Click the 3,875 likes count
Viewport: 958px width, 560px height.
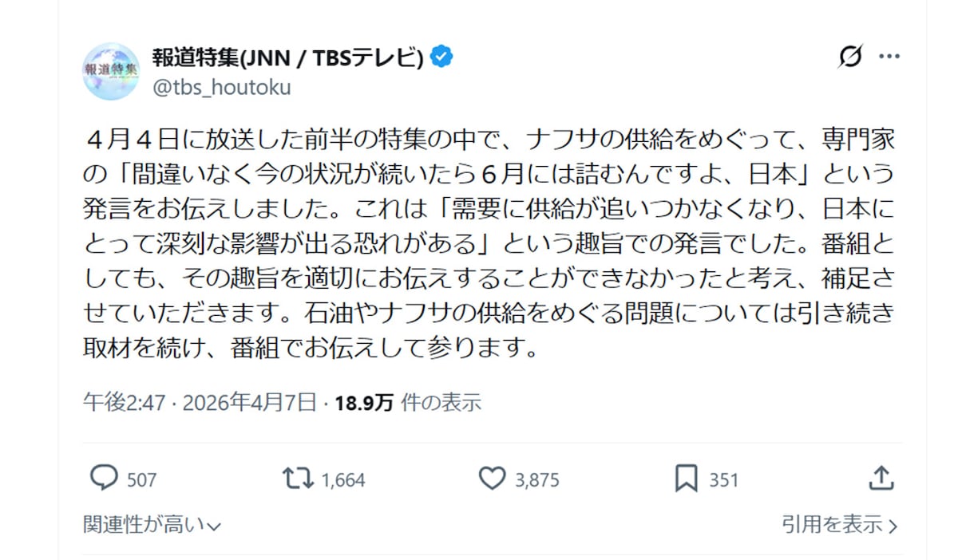click(x=537, y=479)
